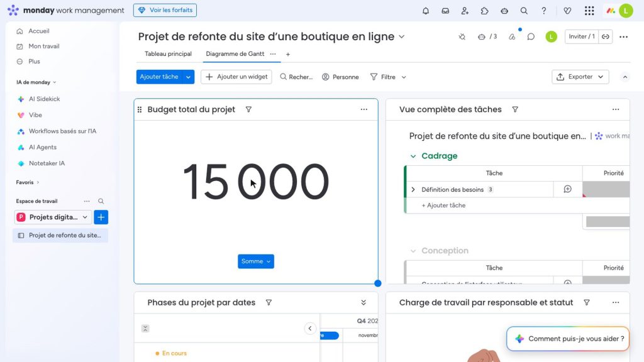This screenshot has width=644, height=362.
Task: Click the search magnifier in top bar
Action: (x=524, y=11)
